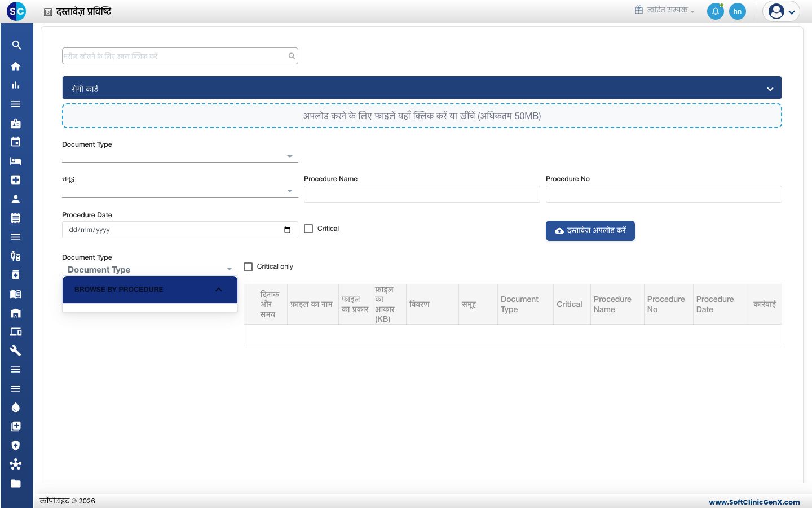Open the notification bell

coord(716,11)
